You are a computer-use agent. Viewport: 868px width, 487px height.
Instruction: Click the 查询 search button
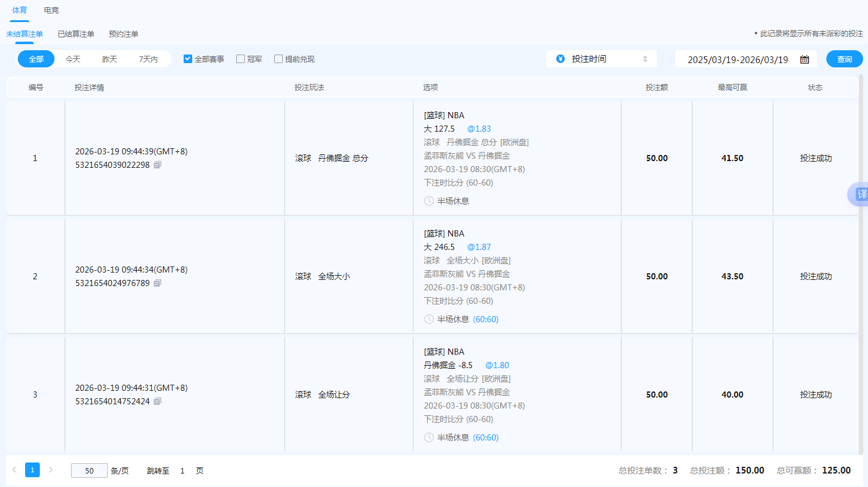[x=844, y=59]
